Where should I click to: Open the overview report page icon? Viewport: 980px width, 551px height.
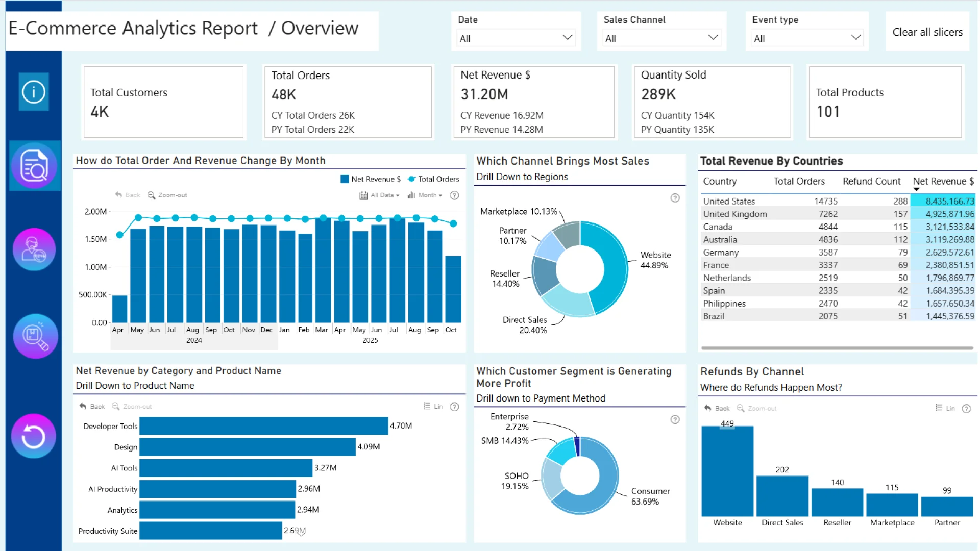pyautogui.click(x=34, y=166)
